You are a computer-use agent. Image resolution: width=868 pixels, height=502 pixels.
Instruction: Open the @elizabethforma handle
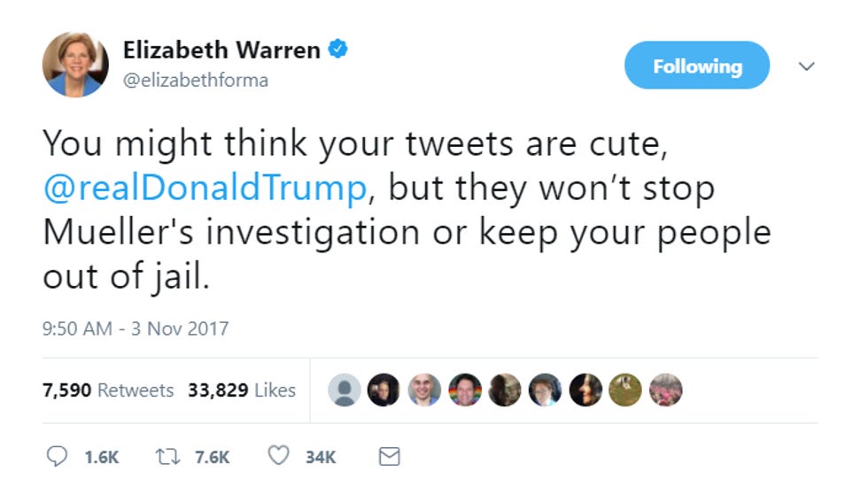pyautogui.click(x=196, y=81)
